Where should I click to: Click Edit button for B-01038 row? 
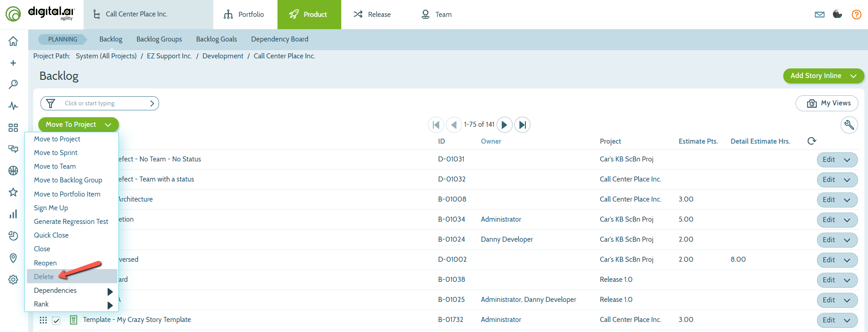coord(829,280)
